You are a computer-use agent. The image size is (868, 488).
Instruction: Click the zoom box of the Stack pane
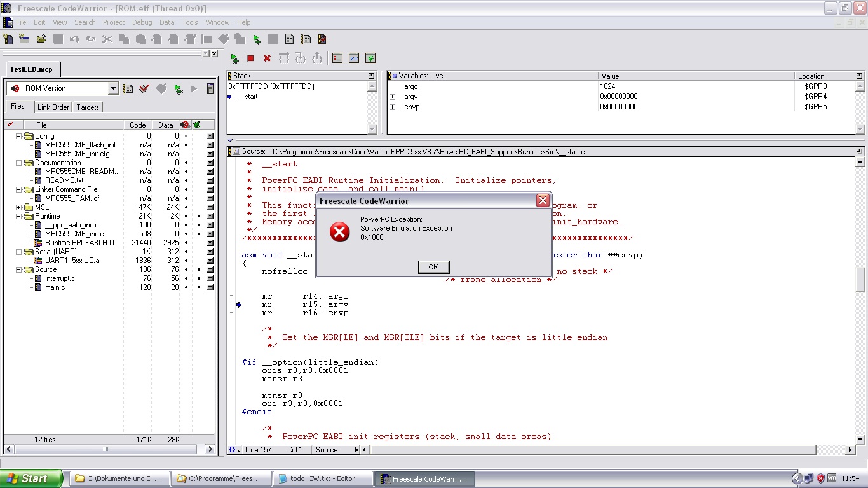(x=372, y=76)
